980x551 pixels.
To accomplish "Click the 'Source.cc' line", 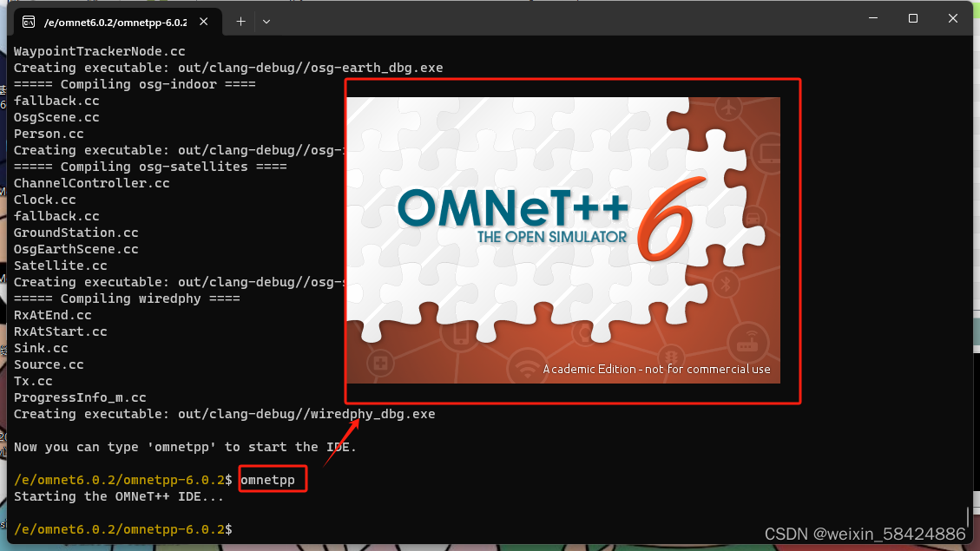I will point(49,364).
